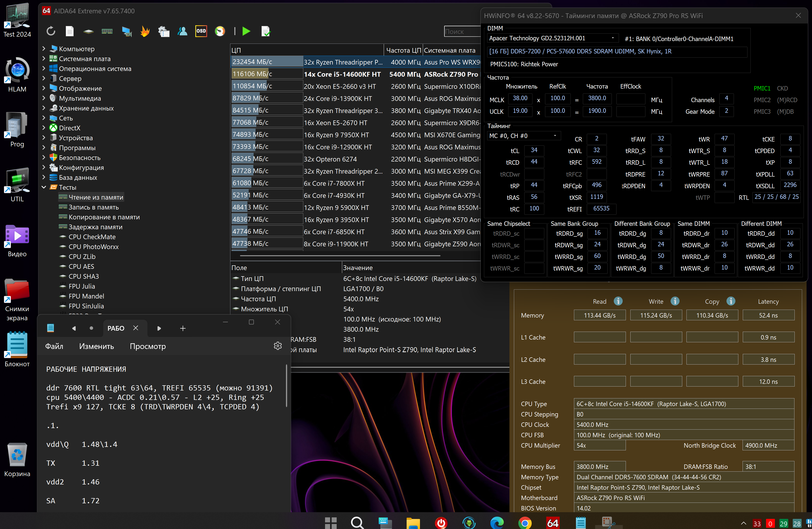Open Notepad settings gear icon
The height and width of the screenshot is (529, 812).
[278, 346]
